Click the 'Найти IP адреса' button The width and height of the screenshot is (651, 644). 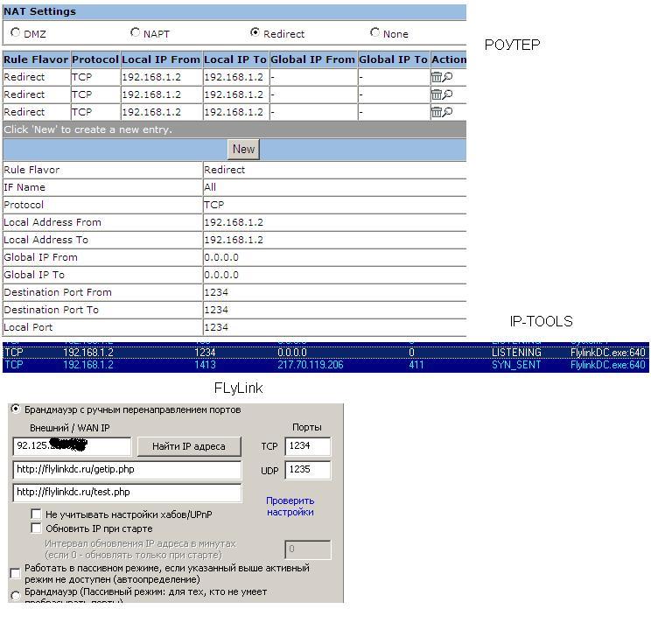(x=193, y=446)
